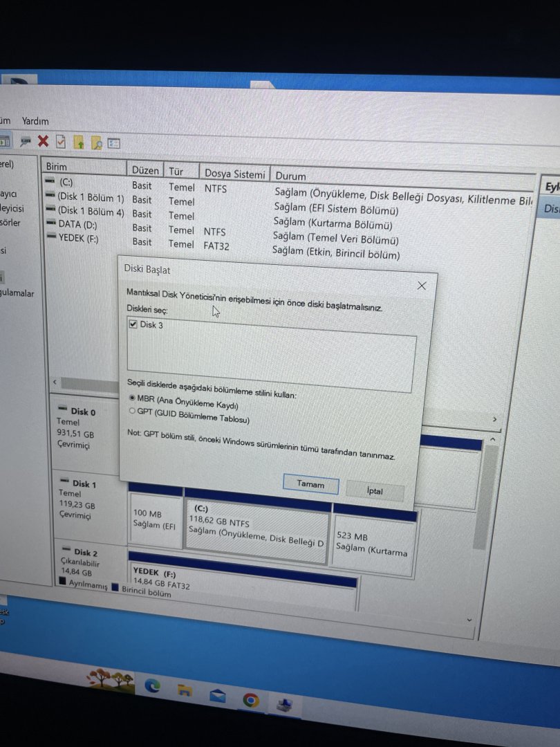
Task: Click the folder with magnifier icon
Action: pos(96,143)
